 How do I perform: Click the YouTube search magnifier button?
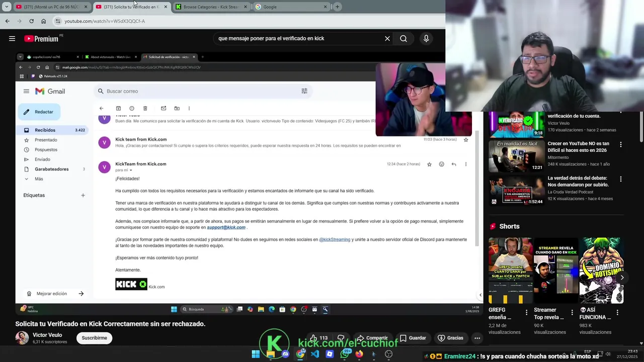point(404,39)
